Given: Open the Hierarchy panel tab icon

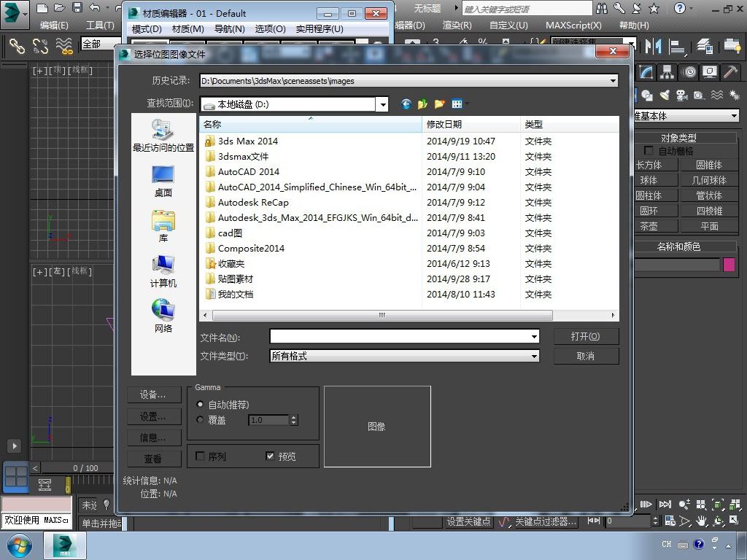Looking at the screenshot, I should (x=667, y=72).
